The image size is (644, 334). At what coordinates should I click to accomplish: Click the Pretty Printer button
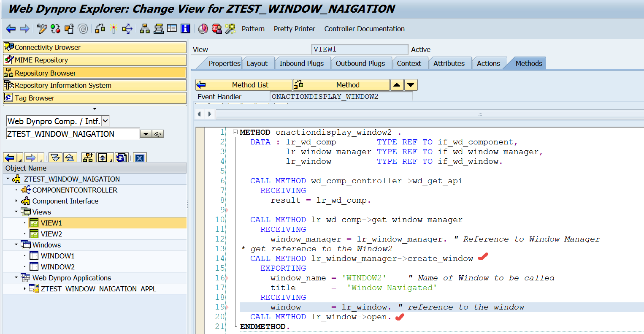pos(294,29)
